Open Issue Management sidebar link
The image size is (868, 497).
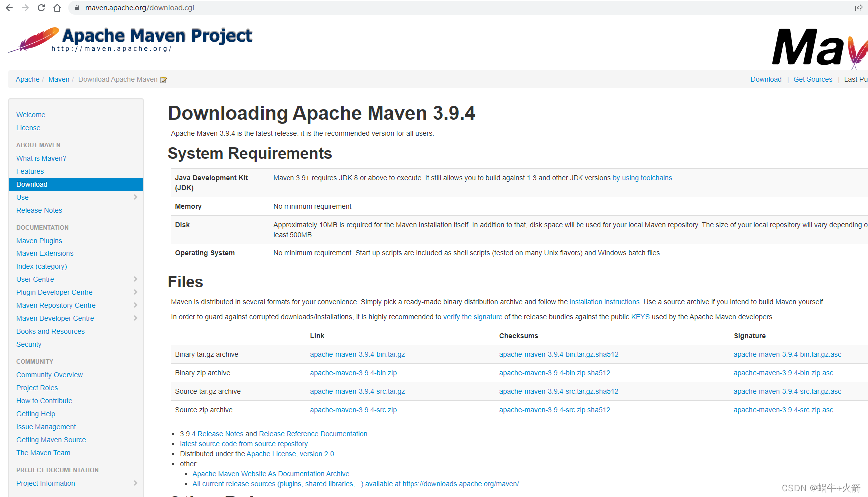[46, 427]
